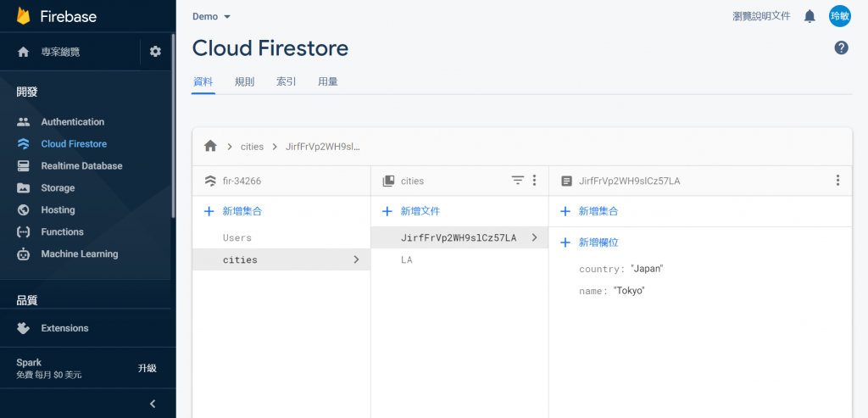Click the name field value "Tokyo"
Image resolution: width=868 pixels, height=418 pixels.
pos(629,291)
